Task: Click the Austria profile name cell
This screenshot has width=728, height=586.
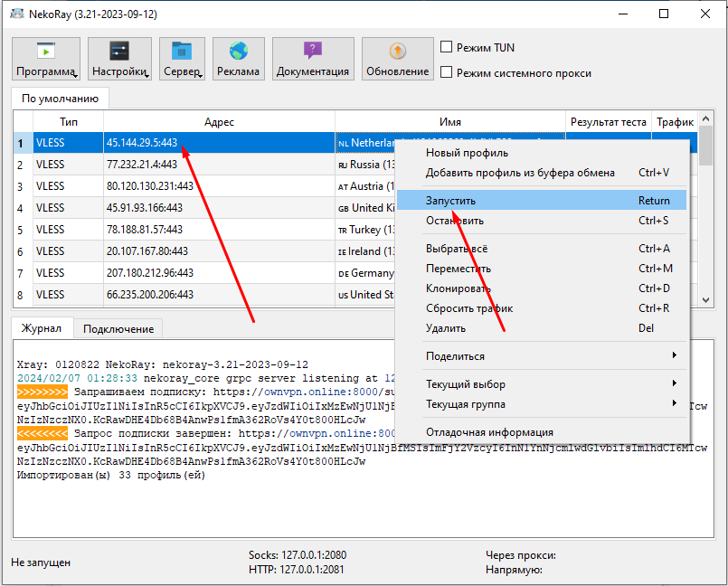Action: [x=365, y=186]
